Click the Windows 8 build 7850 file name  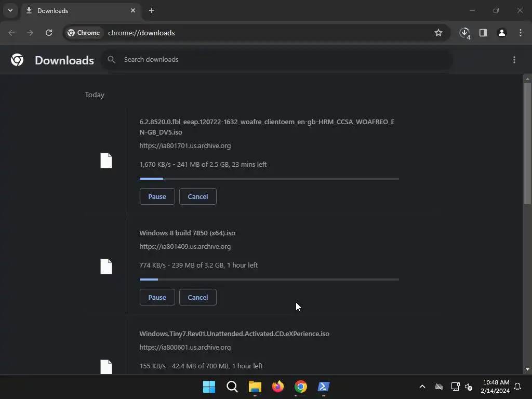[187, 233]
